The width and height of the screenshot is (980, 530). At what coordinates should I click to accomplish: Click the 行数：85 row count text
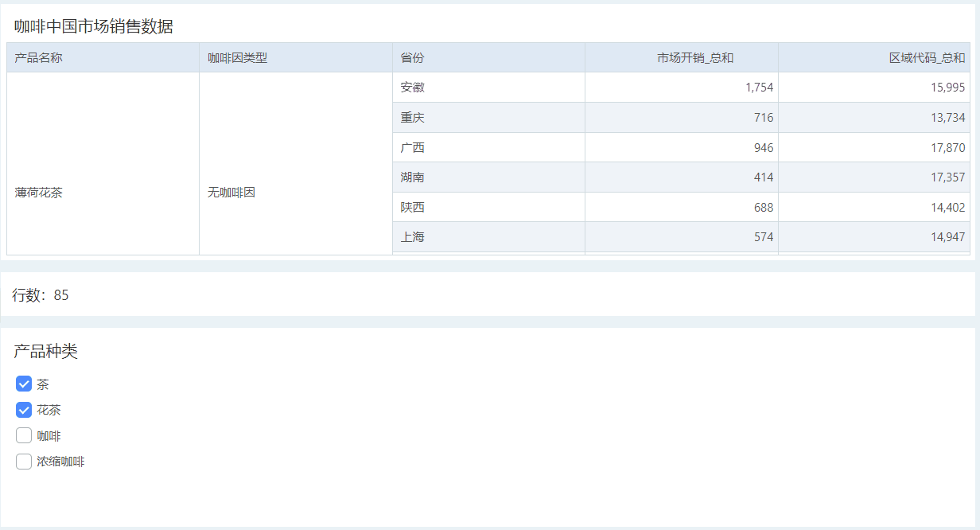click(41, 295)
